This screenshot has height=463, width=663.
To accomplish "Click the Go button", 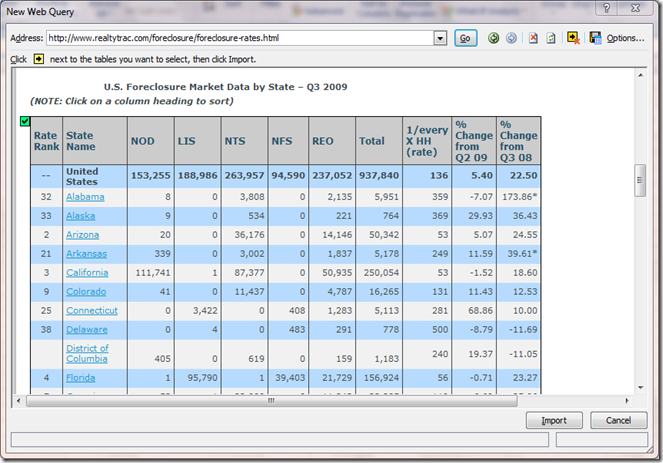I will (x=466, y=38).
